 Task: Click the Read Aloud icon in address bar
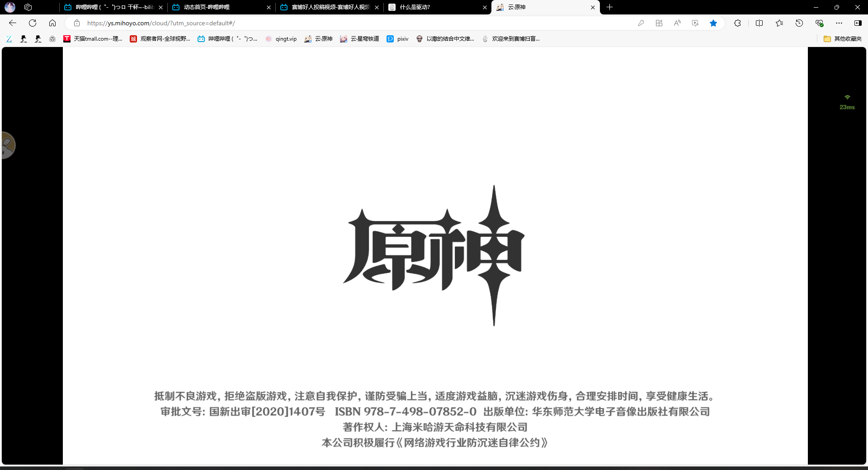tap(677, 23)
